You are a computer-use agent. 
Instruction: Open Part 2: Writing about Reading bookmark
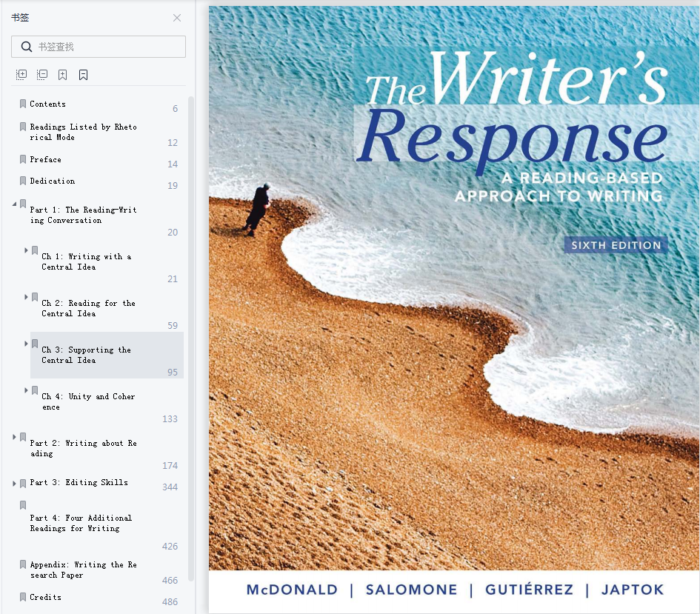point(83,448)
